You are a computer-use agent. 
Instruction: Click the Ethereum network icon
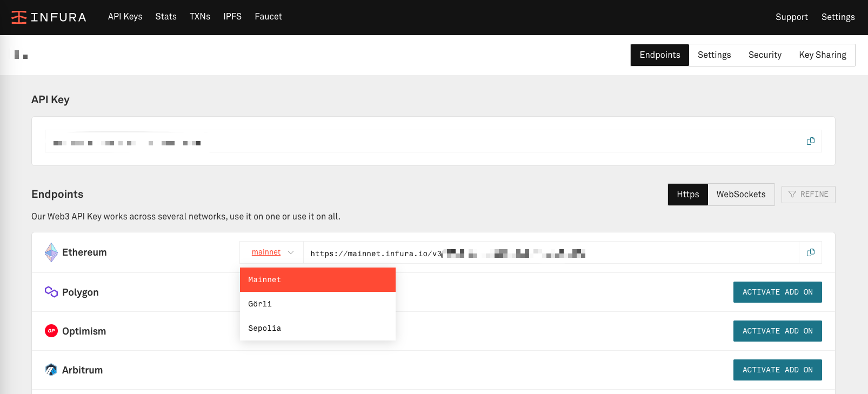[x=51, y=252]
